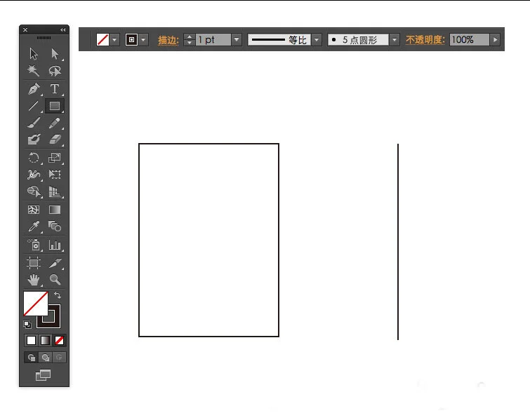This screenshot has height=420, width=530.
Task: Select the Rectangle tool
Action: (55, 106)
